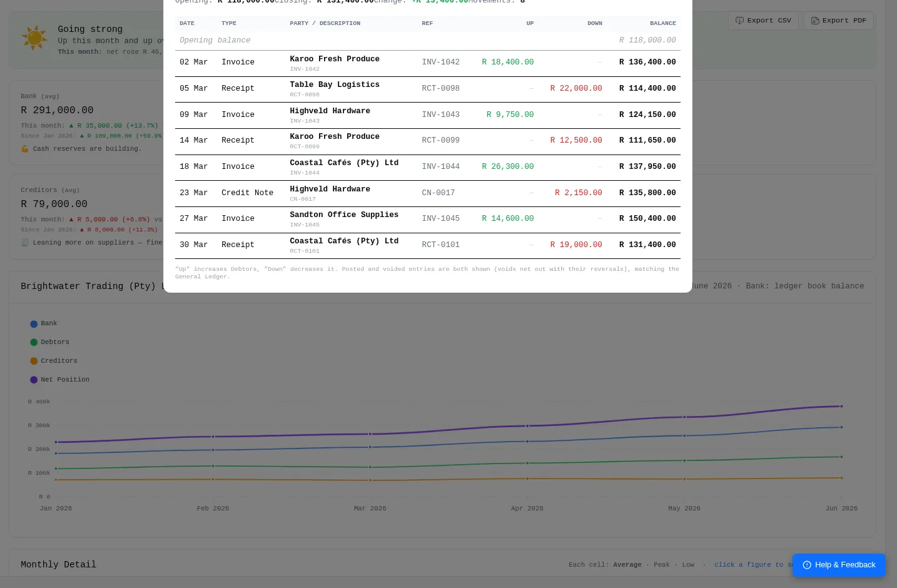
Task: Click the Creditors average R 79,000.00 figure
Action: tap(54, 205)
